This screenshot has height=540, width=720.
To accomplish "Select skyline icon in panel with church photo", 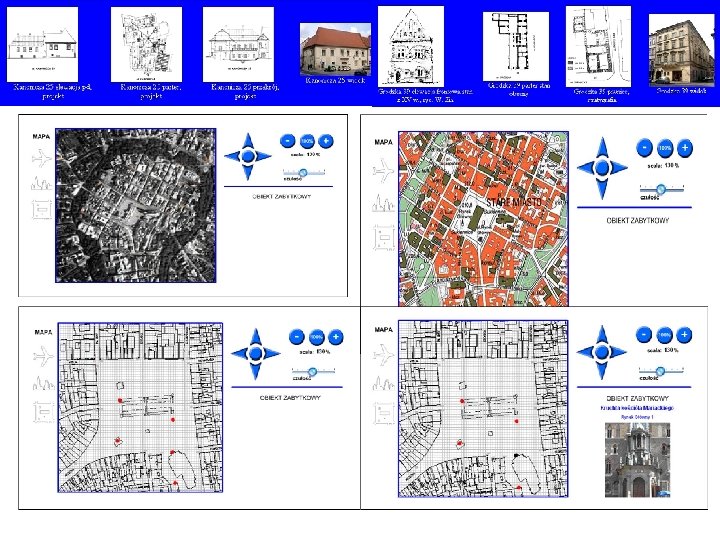I will pos(383,383).
